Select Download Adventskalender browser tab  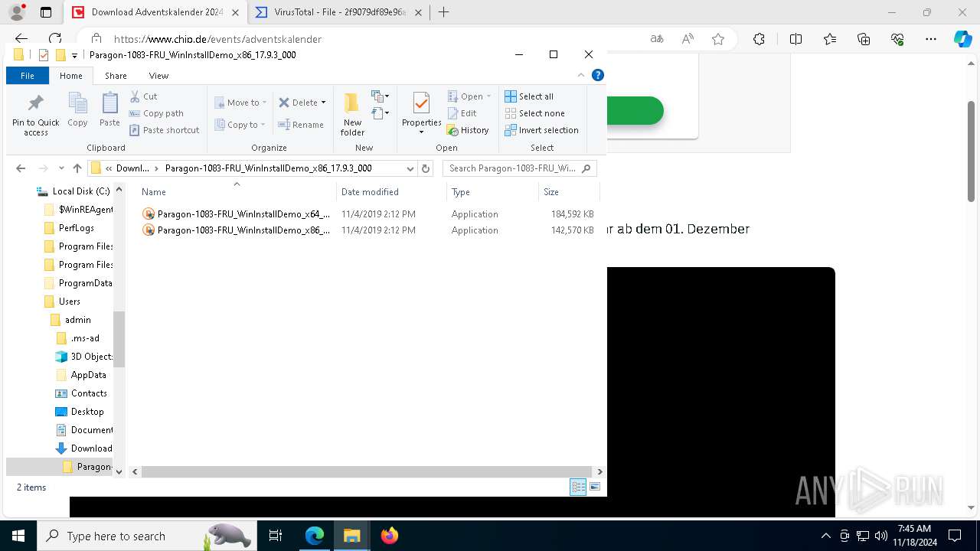tap(156, 12)
